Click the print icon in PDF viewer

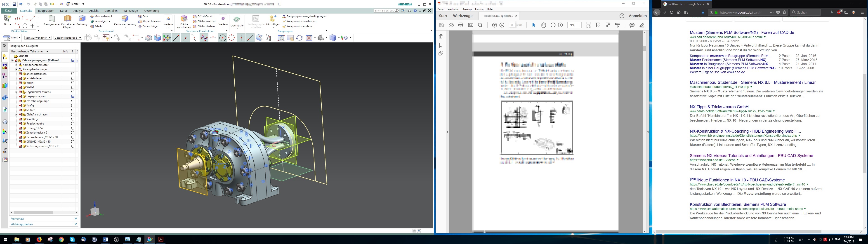click(x=461, y=25)
